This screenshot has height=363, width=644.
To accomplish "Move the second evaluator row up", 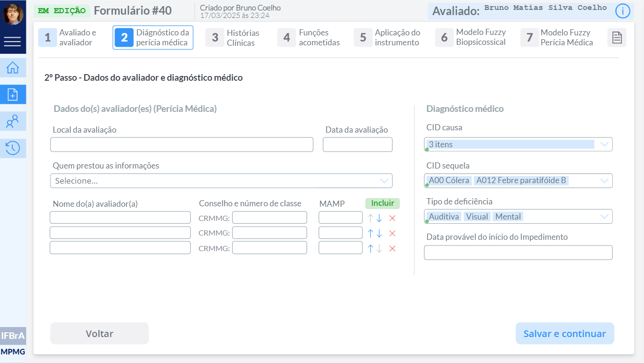I will [x=370, y=233].
